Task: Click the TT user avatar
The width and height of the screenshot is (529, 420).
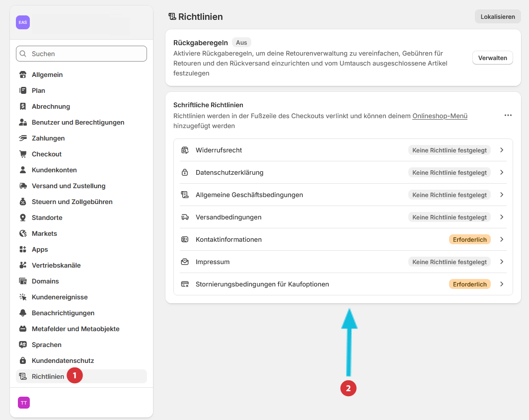Action: click(x=24, y=403)
